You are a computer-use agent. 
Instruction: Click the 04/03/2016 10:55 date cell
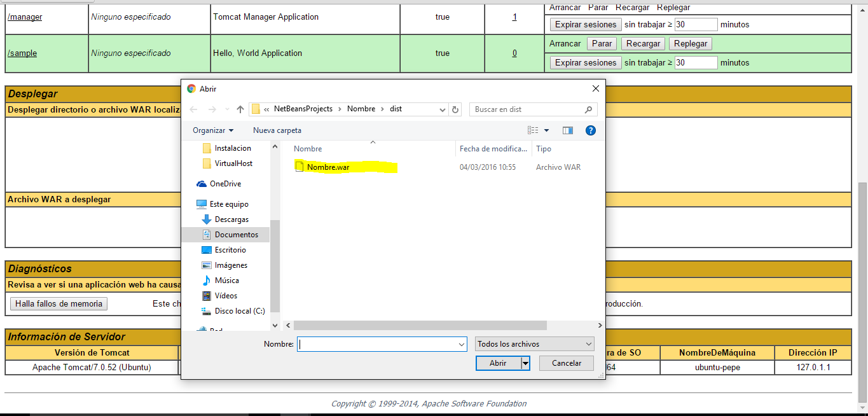(488, 167)
